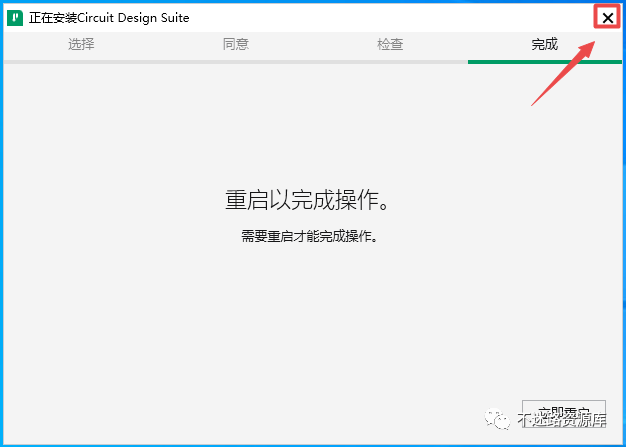Click the restart button at bottom right

tap(564, 413)
